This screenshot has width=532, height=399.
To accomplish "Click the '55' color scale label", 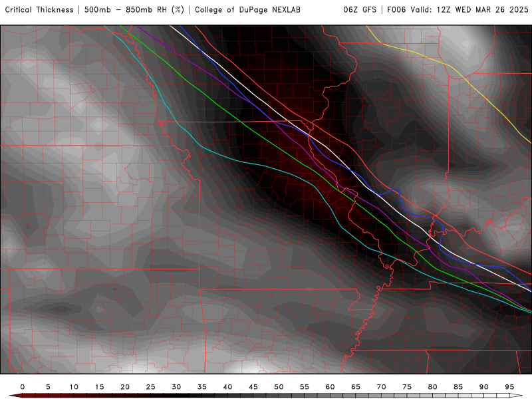I will point(305,387).
